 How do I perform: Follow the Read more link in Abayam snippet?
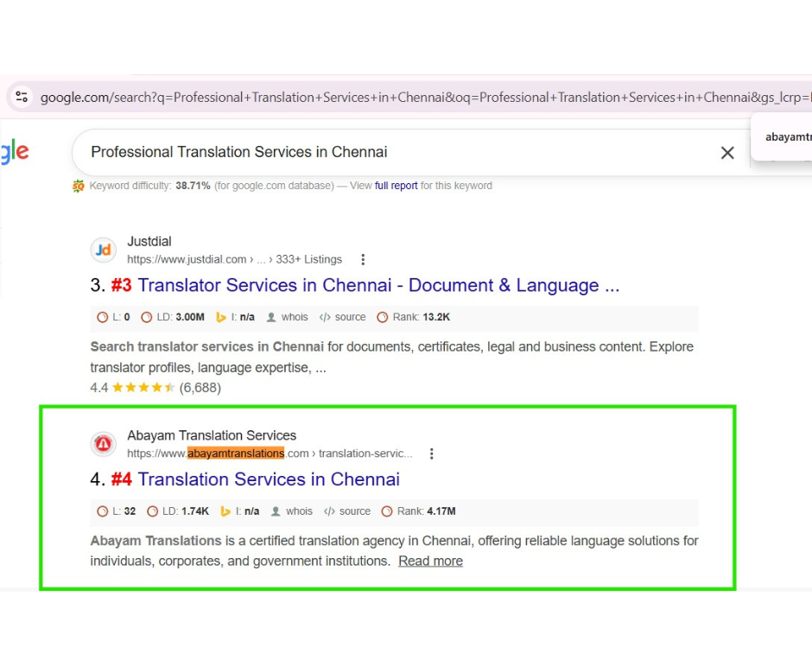(x=430, y=561)
